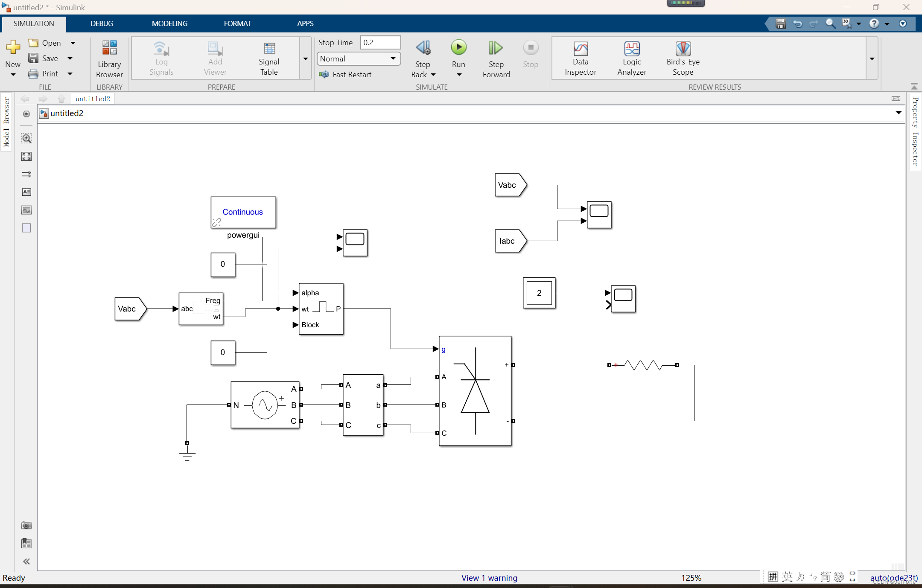Click the camera screenshot icon in the palette
Viewport: 922px width, 588px height.
coord(26,526)
